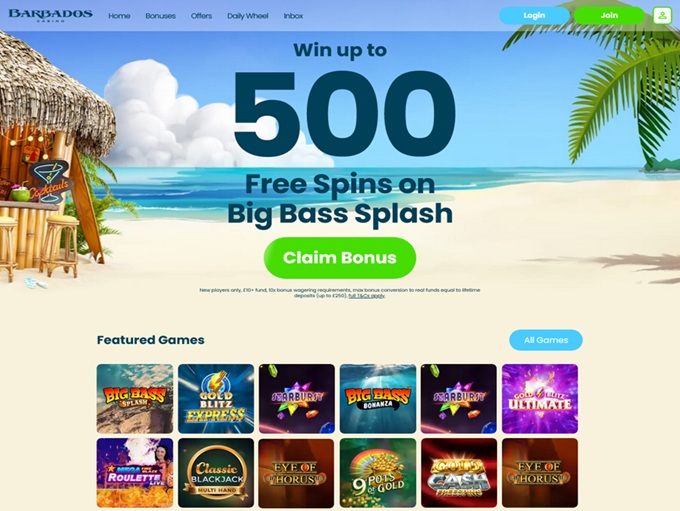Open Mega Fire Blaze Roulette Live

tap(134, 473)
